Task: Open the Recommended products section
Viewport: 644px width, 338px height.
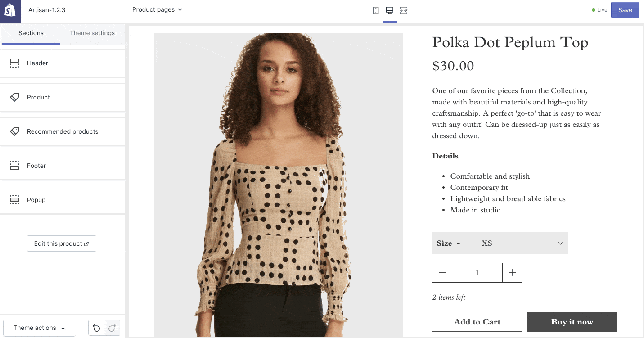Action: point(63,131)
